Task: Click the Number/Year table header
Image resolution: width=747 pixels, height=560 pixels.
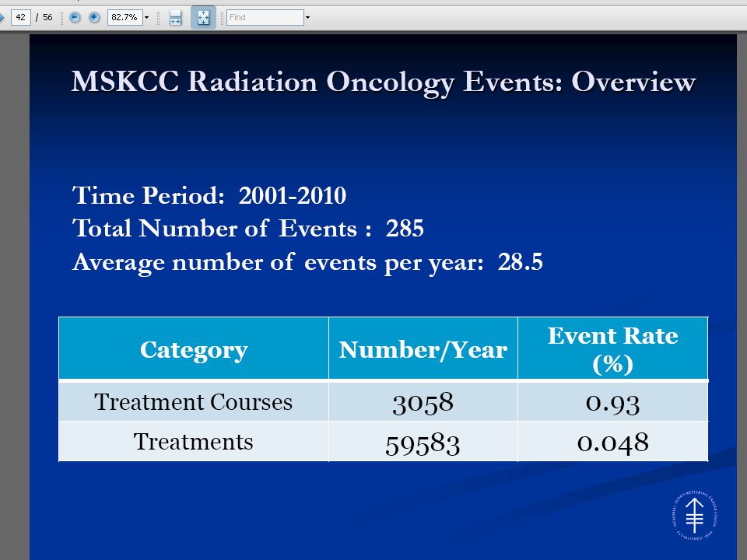Action: 423,349
